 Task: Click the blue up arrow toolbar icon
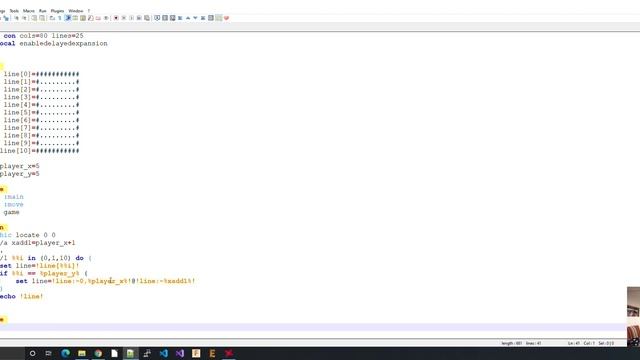(188, 18)
